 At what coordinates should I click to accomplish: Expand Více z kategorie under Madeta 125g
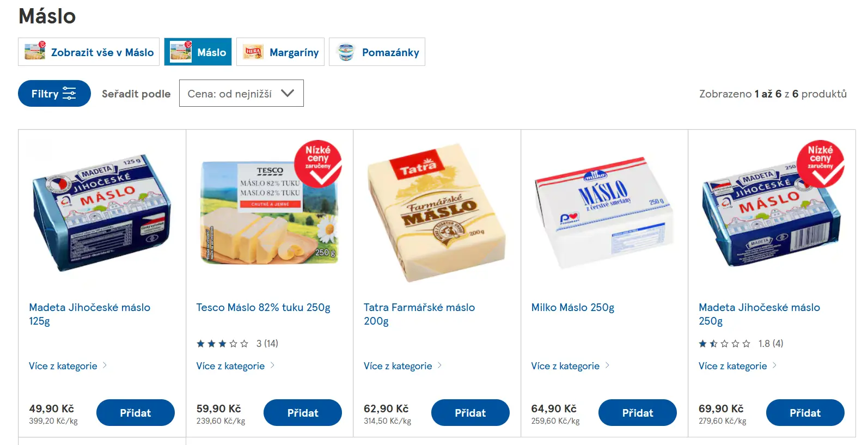(68, 366)
